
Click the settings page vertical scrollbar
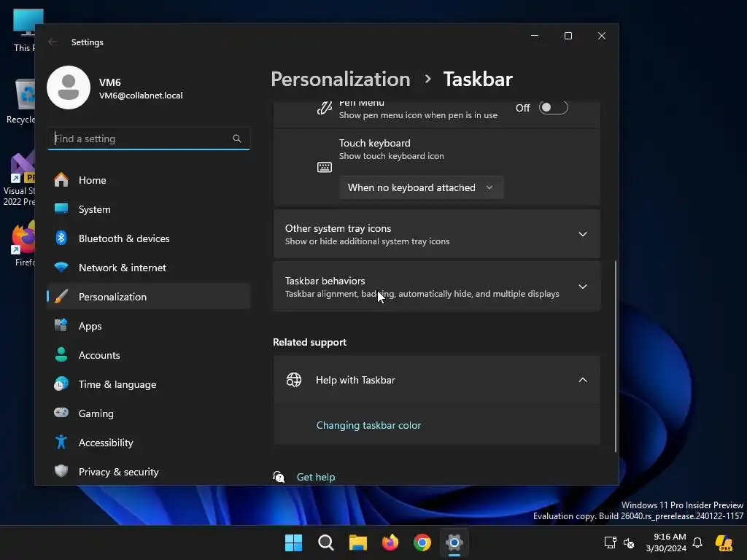tap(615, 356)
